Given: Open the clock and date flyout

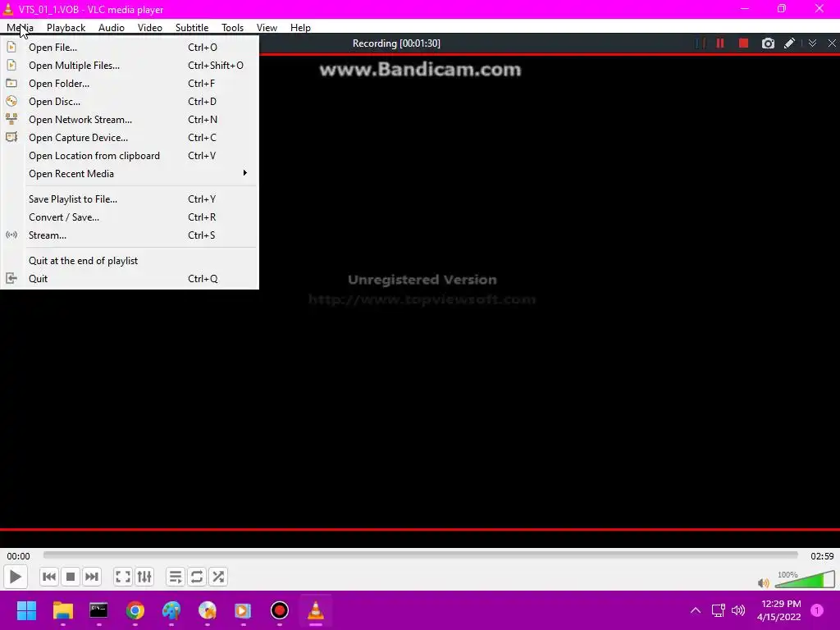Looking at the screenshot, I should tap(779, 610).
